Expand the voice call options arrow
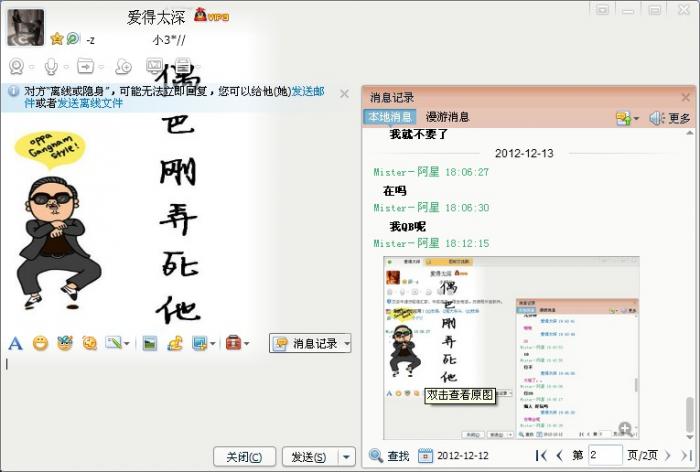Viewport: 700px width, 472px height. click(x=66, y=67)
